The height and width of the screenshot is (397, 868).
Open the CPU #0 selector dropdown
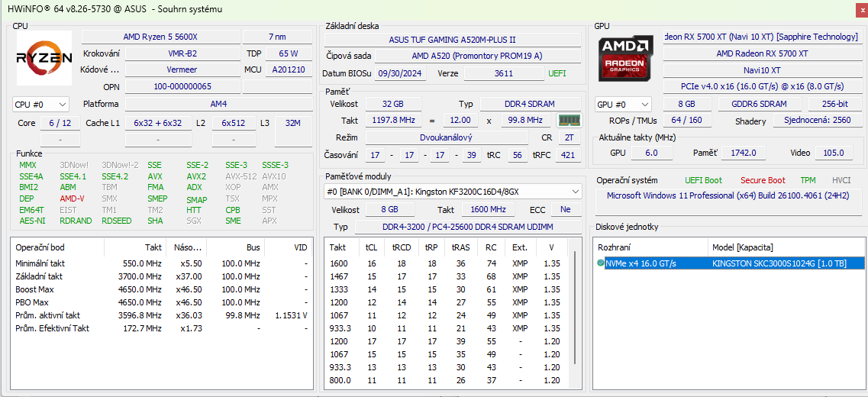click(x=41, y=104)
